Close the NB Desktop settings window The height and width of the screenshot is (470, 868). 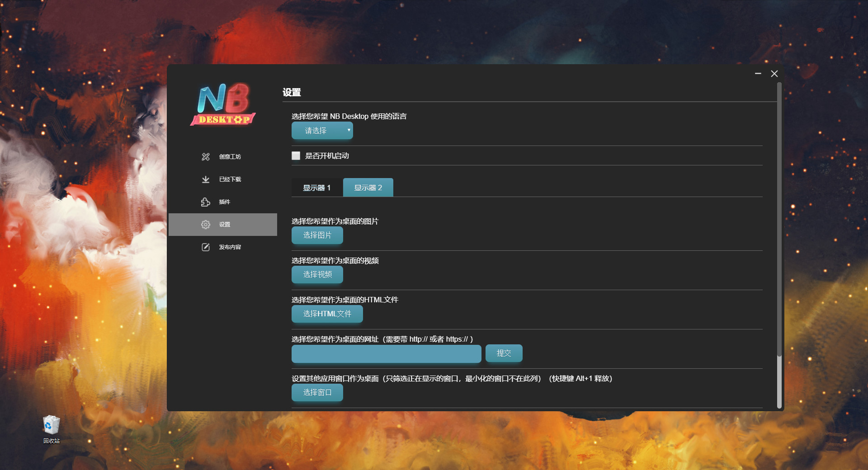click(x=774, y=74)
